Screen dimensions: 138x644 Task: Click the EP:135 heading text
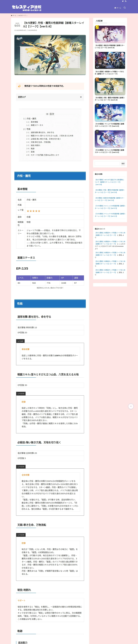coord(22,269)
